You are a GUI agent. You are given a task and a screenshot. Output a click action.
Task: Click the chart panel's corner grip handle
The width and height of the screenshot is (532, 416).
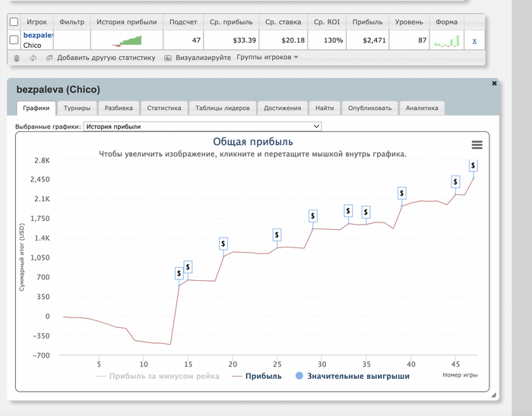pyautogui.click(x=494, y=395)
